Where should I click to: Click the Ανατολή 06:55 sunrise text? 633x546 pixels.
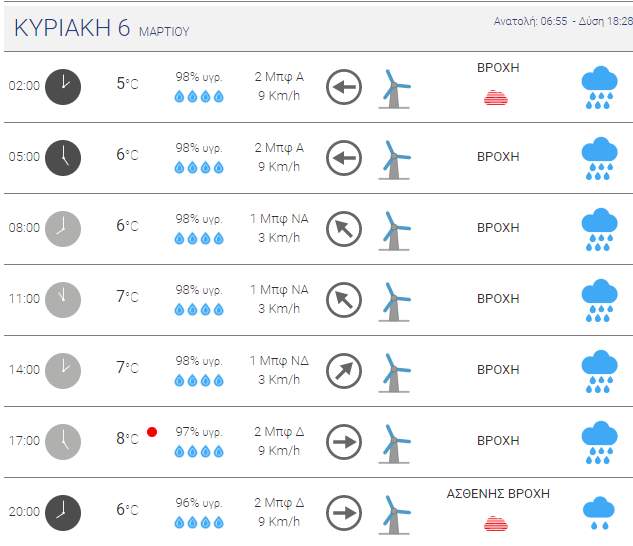[x=530, y=21]
